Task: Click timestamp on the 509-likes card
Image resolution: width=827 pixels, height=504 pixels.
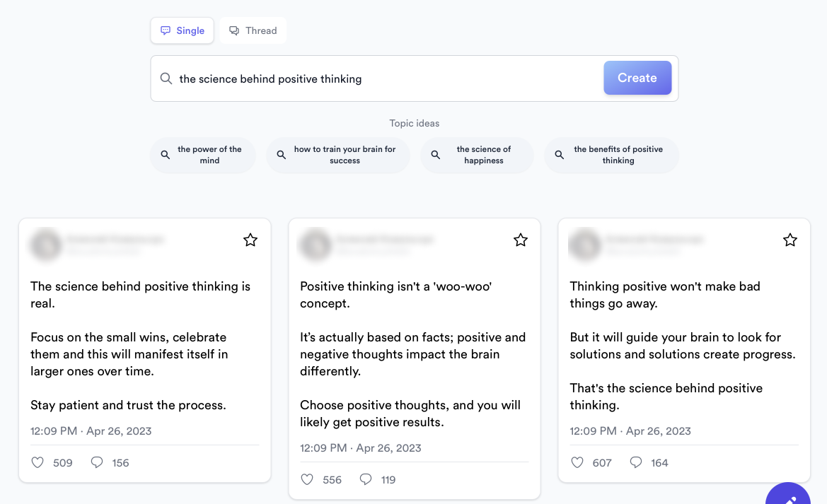Action: 91,430
